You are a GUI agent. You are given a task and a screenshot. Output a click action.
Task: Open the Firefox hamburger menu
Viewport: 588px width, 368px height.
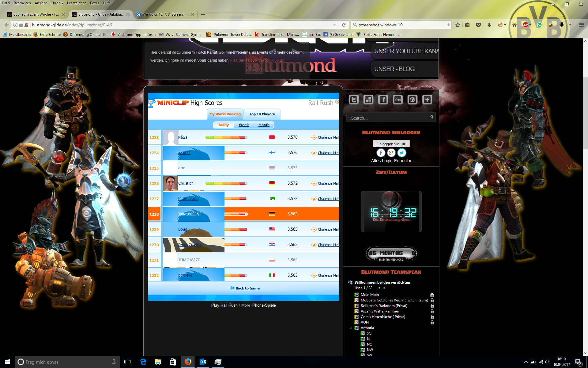click(582, 25)
